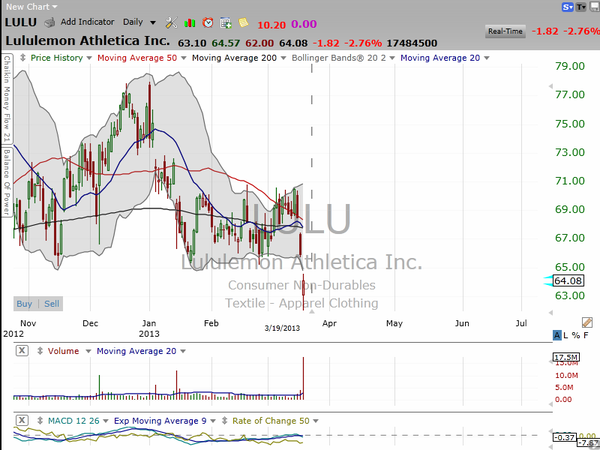Open the Add Indicator menu

pos(86,21)
